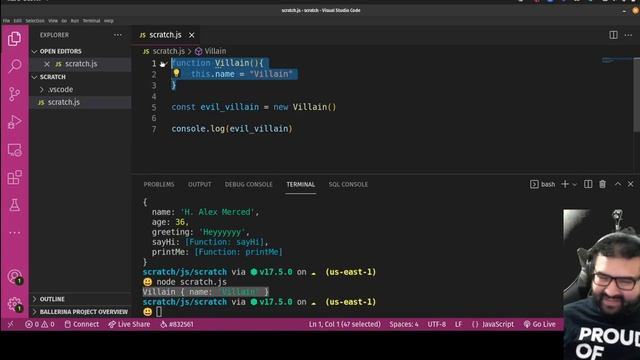Close the scratch.js editor tab

tap(191, 35)
